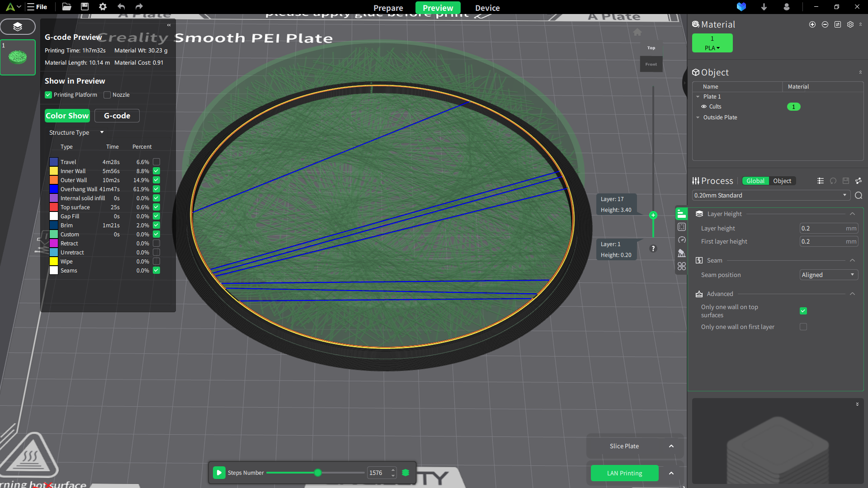Click the save preset icon in the Process header
This screenshot has width=868, height=488.
(846, 181)
